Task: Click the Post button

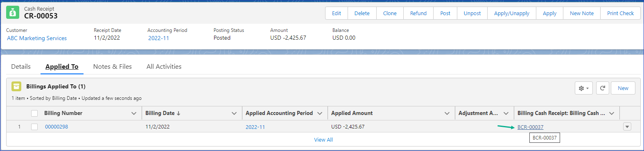Action: coord(445,13)
